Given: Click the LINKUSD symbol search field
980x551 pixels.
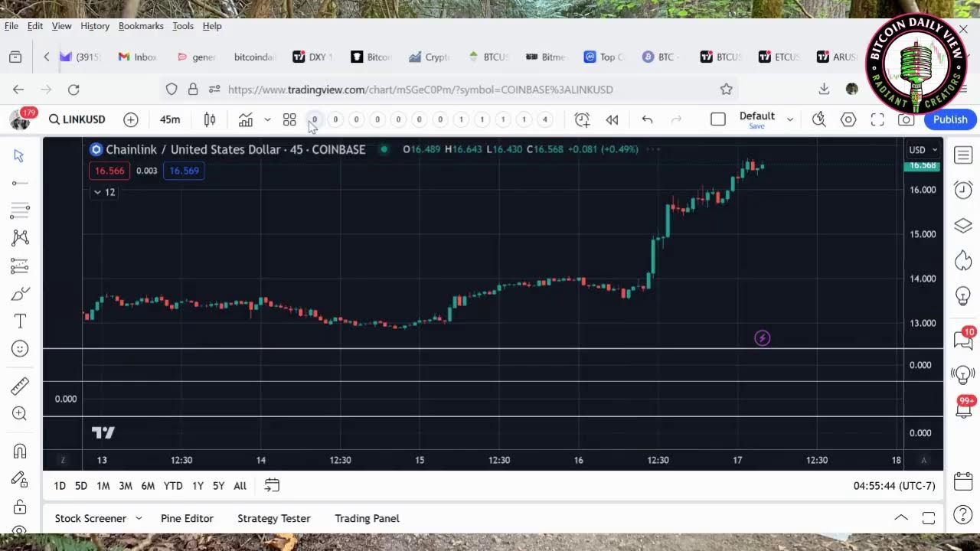Looking at the screenshot, I should click(x=77, y=119).
